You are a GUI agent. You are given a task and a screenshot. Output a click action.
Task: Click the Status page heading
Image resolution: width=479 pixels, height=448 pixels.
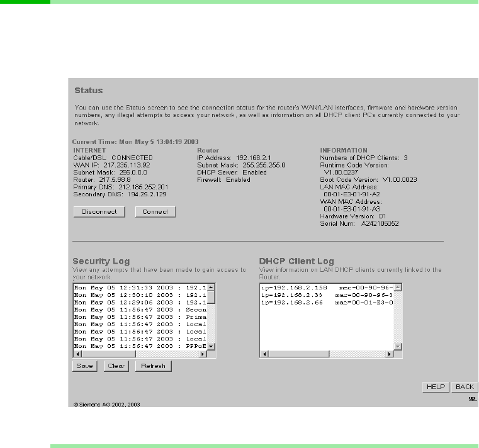pyautogui.click(x=89, y=91)
